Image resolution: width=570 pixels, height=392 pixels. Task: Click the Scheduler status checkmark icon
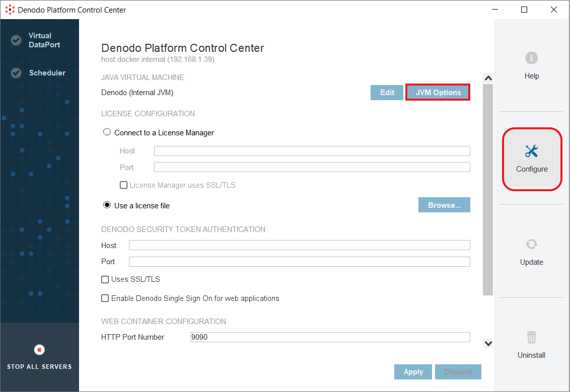click(x=16, y=72)
